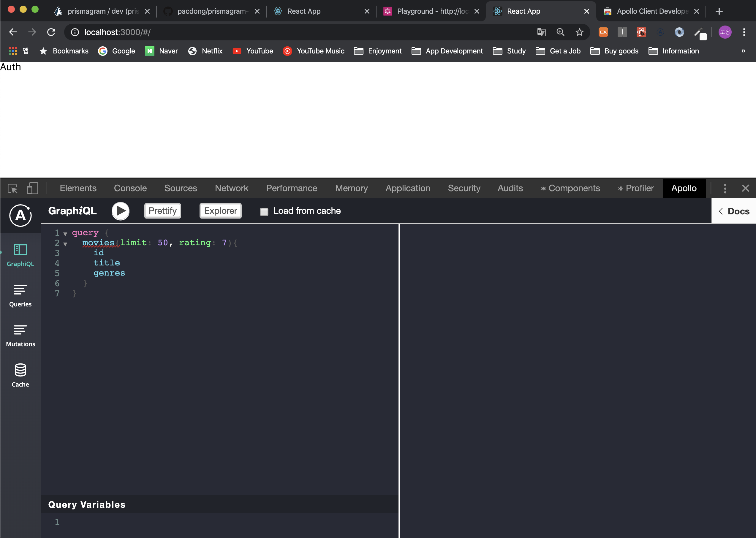
Task: Open the Chrome three-dot menu
Action: [744, 32]
